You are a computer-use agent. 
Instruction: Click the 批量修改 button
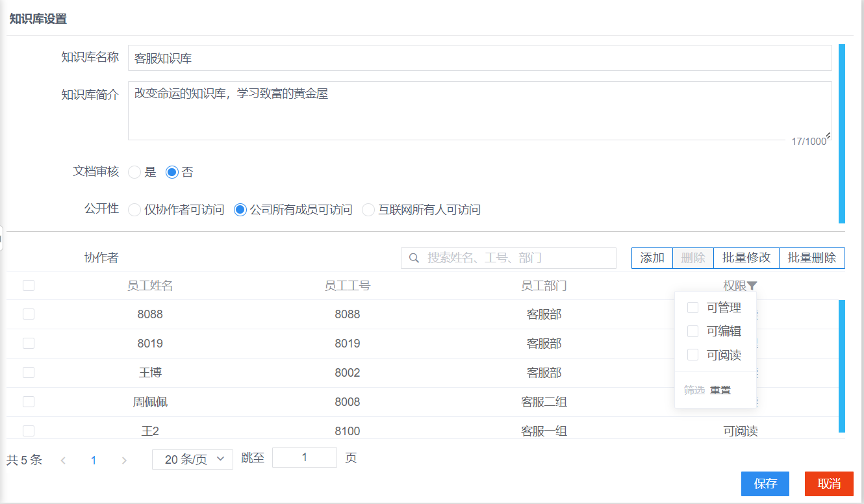click(746, 258)
